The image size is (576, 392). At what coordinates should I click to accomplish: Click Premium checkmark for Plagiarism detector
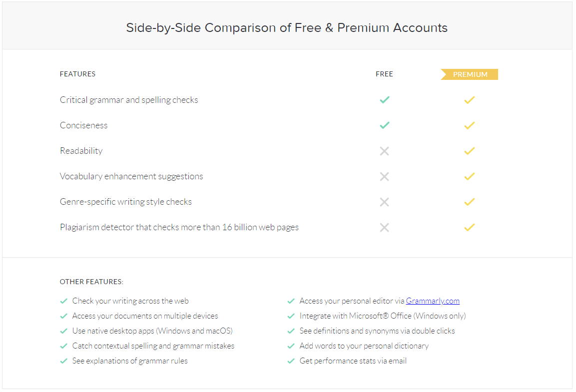click(469, 227)
